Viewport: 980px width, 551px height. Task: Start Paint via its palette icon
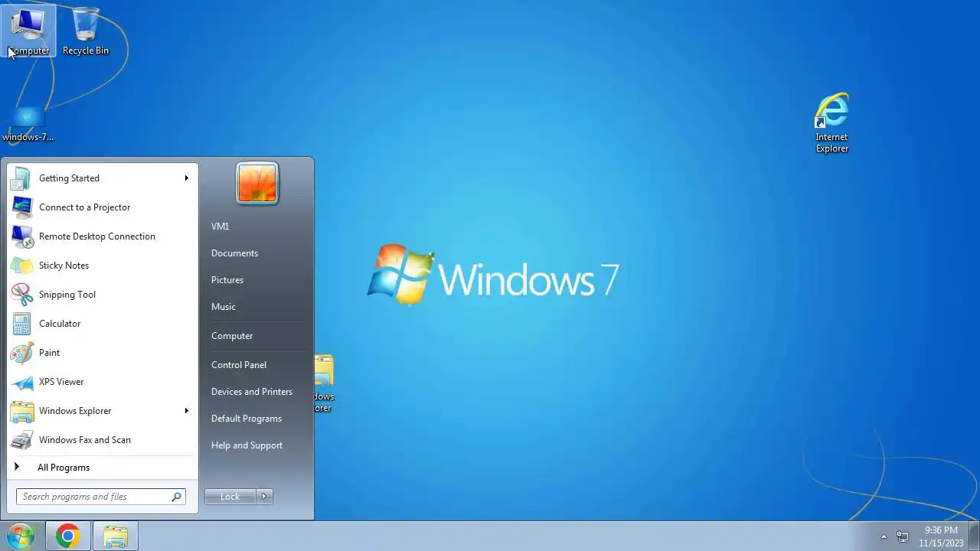(x=21, y=353)
